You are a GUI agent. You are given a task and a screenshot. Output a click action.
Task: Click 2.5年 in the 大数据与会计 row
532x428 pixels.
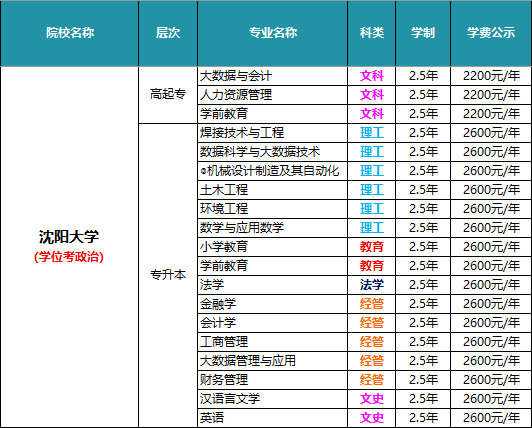(423, 76)
